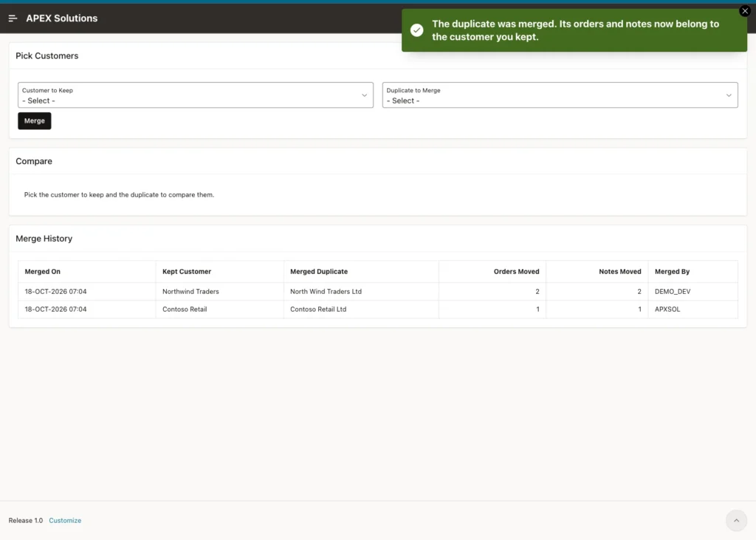
Task: Open the hamburger navigation menu
Action: coord(13,18)
